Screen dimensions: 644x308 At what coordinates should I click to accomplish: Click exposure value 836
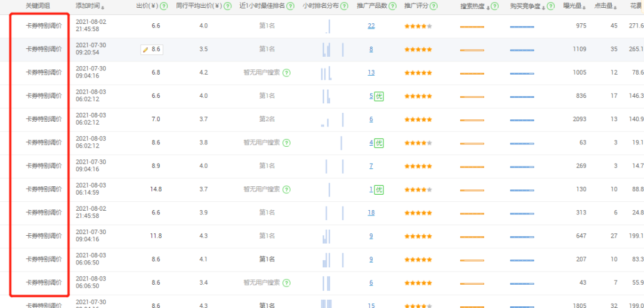click(581, 96)
